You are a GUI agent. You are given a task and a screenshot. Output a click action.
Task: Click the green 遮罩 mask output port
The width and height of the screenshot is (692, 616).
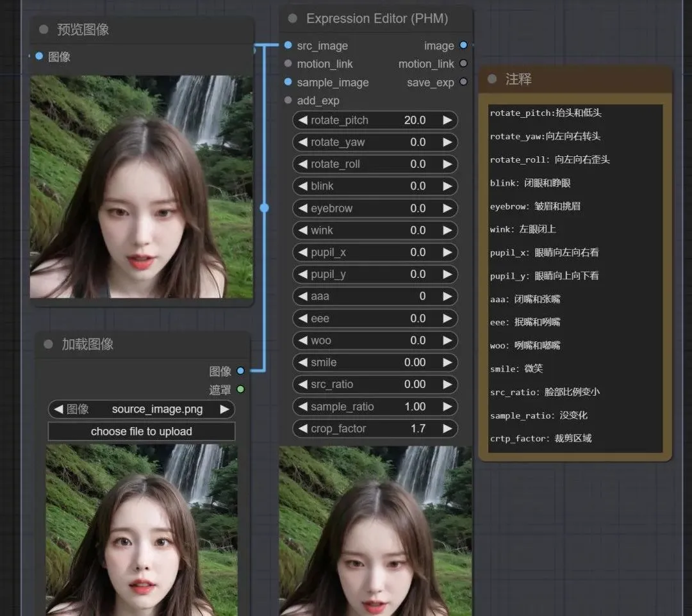coord(240,389)
